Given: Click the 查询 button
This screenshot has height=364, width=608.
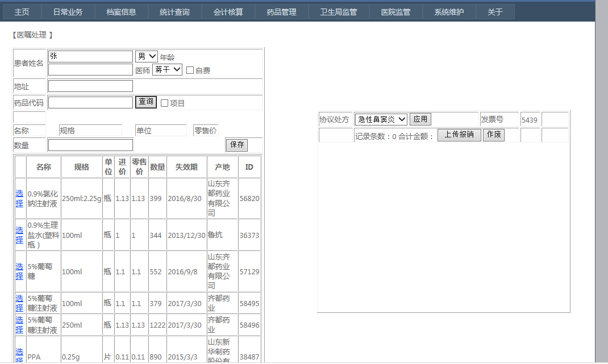Looking at the screenshot, I should 146,102.
